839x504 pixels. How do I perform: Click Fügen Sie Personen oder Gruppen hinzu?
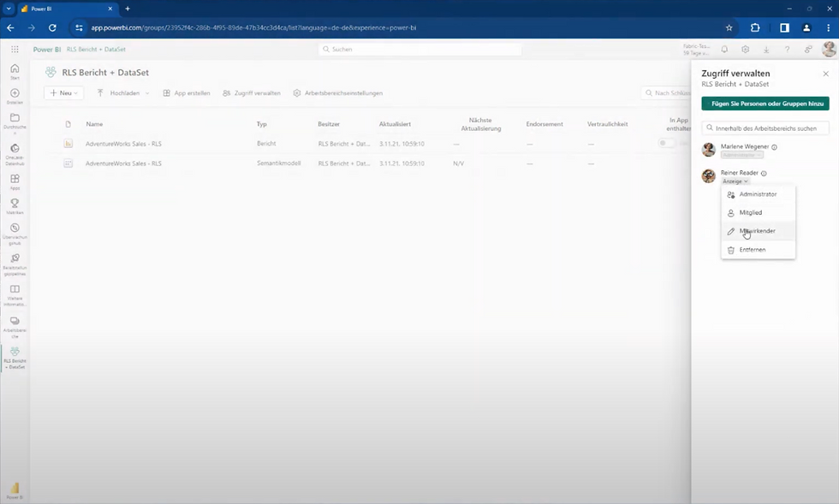(x=765, y=104)
